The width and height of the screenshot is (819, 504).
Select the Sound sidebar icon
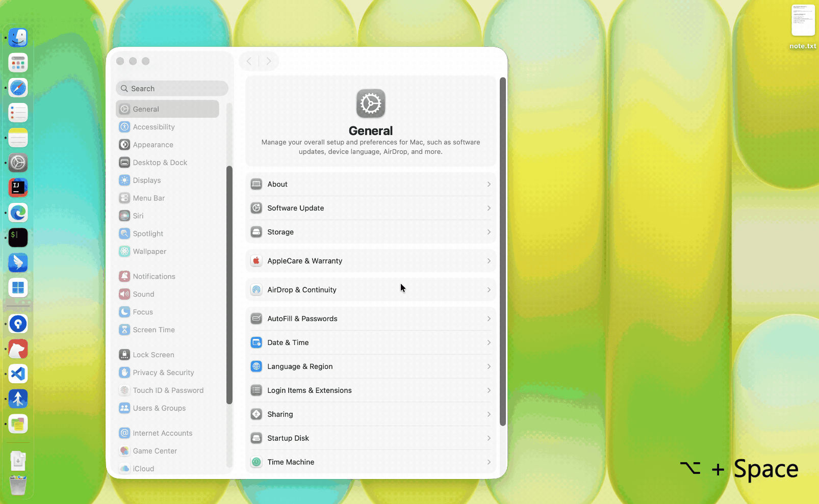[x=124, y=294]
